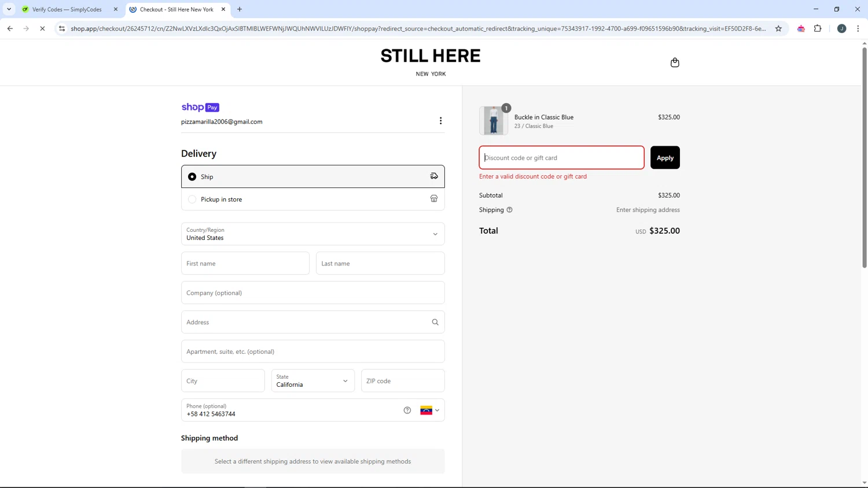
Task: Click the page vertical scrollbar
Action: click(865, 156)
